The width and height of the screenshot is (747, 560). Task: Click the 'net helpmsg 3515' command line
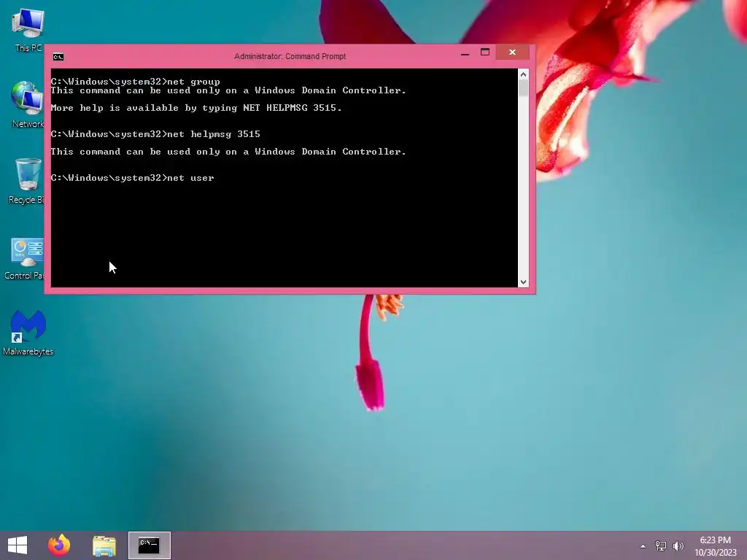(x=155, y=134)
